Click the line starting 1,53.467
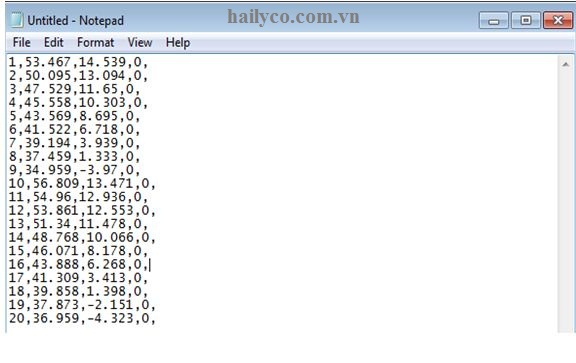 (x=78, y=62)
